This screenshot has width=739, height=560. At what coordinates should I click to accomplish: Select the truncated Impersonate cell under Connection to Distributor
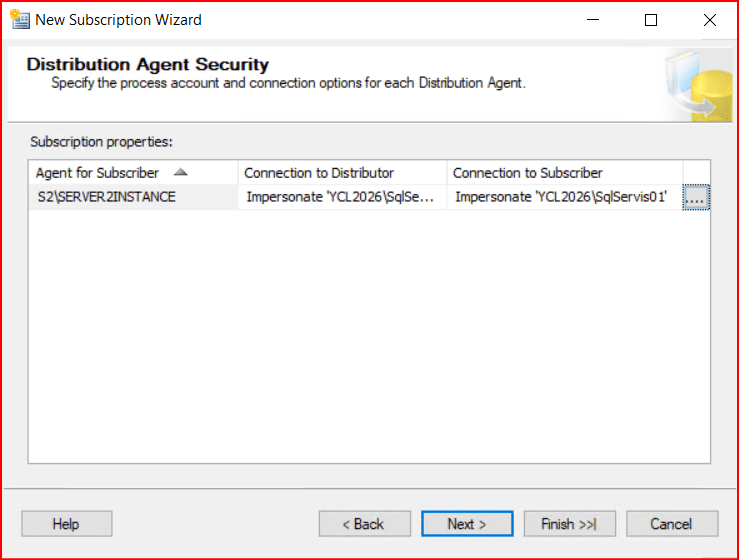(x=340, y=197)
